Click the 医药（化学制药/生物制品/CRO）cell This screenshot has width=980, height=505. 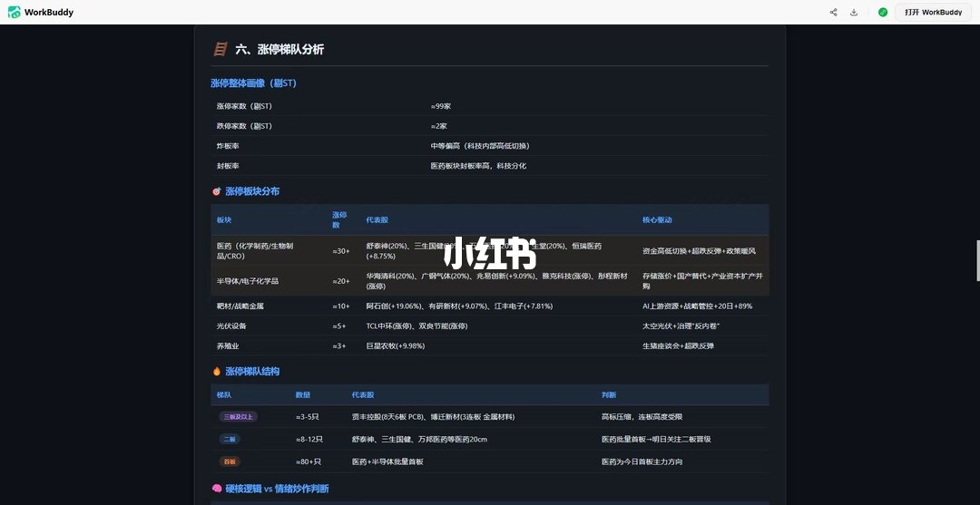click(x=255, y=251)
